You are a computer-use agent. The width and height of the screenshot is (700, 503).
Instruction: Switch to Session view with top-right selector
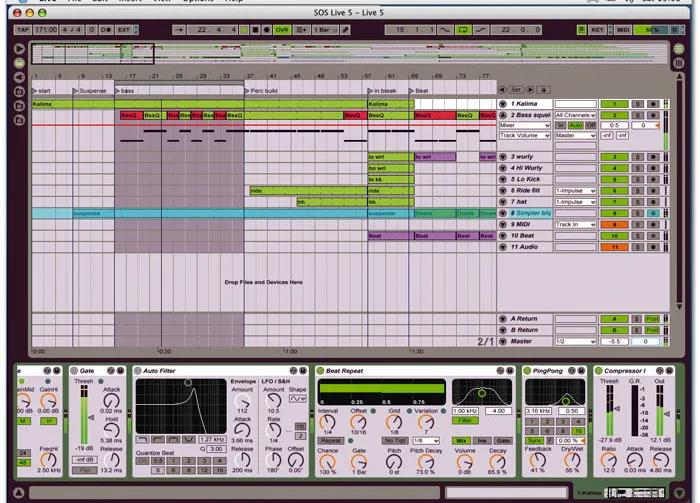(x=679, y=63)
